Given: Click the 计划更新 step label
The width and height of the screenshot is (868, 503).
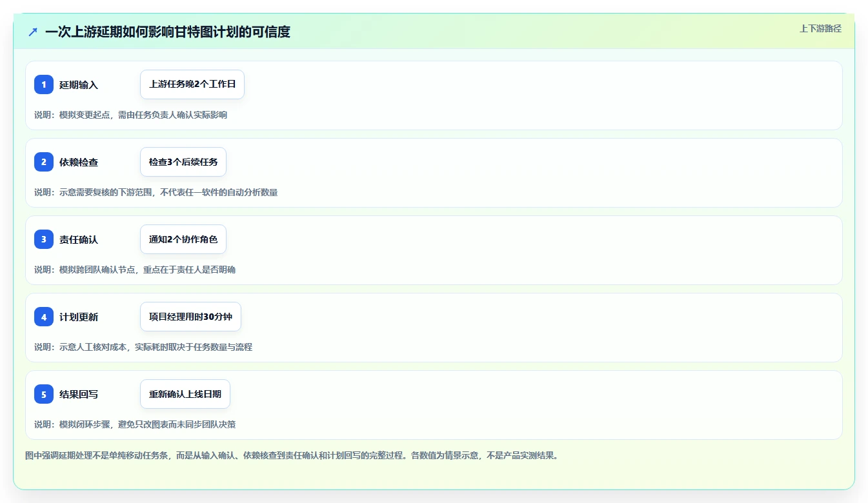Looking at the screenshot, I should (79, 317).
